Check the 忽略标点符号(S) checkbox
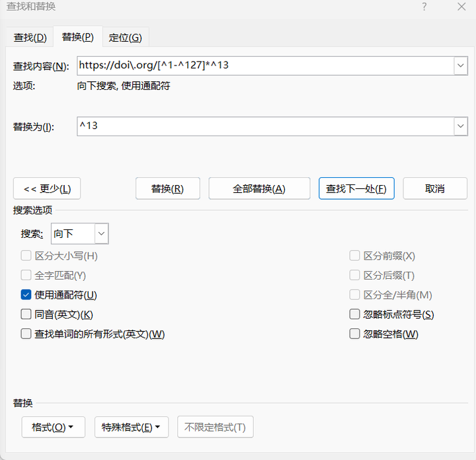The height and width of the screenshot is (460, 476). click(x=355, y=315)
